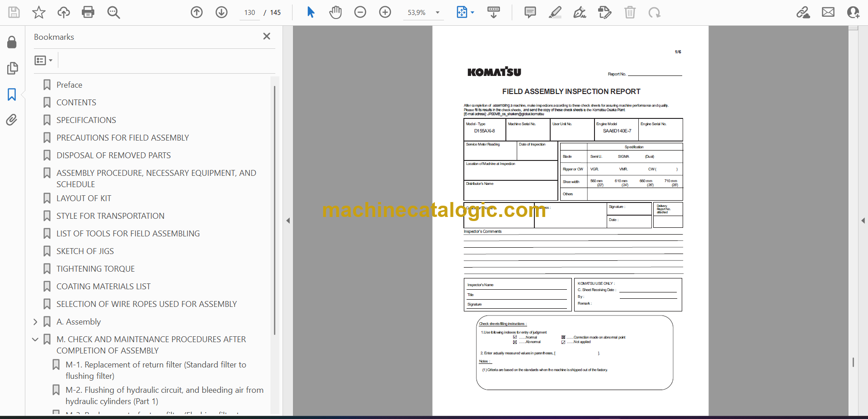Go to previous page arrow
This screenshot has width=868, height=419.
pos(197,12)
